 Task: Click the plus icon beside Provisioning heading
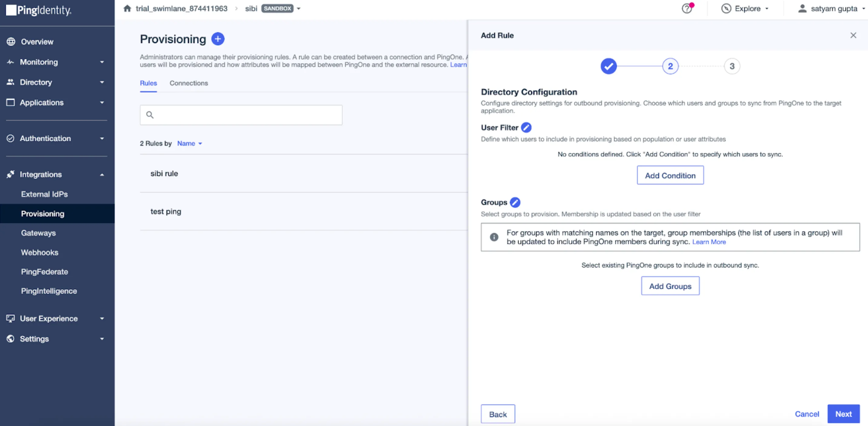[x=218, y=39]
